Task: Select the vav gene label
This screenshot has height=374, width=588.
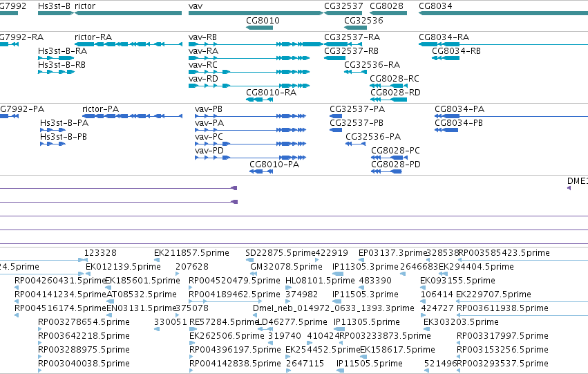Action: coord(196,6)
